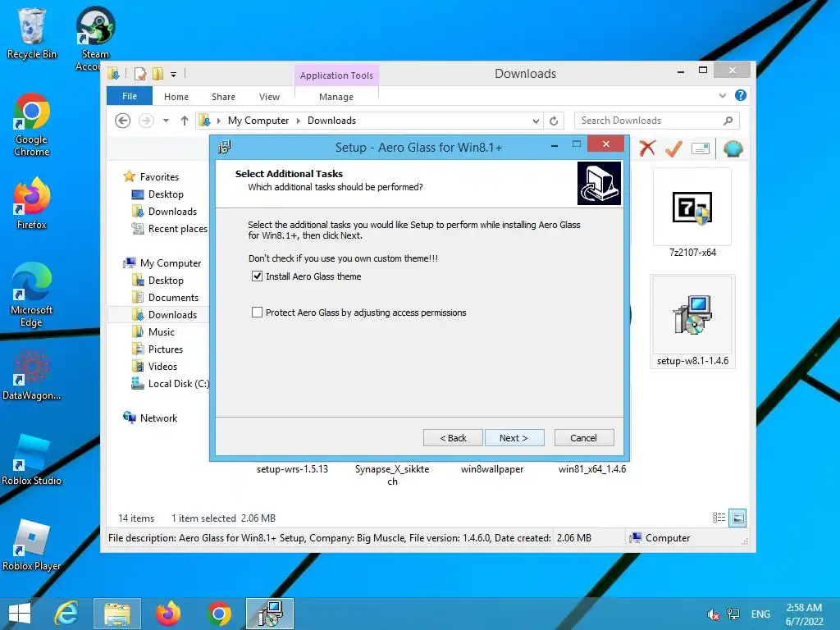Click the Next button in Setup
840x630 pixels.
pyautogui.click(x=514, y=438)
